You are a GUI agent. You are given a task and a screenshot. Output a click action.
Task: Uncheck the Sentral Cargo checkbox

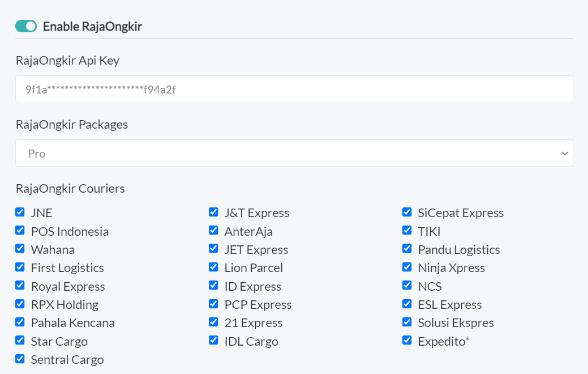pos(20,359)
